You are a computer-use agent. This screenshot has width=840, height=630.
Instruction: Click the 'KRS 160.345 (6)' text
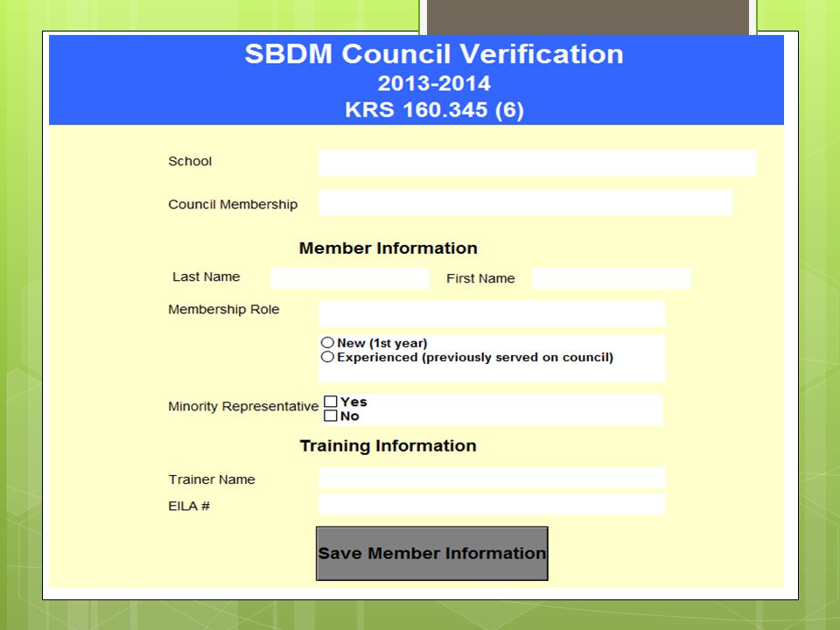(434, 110)
